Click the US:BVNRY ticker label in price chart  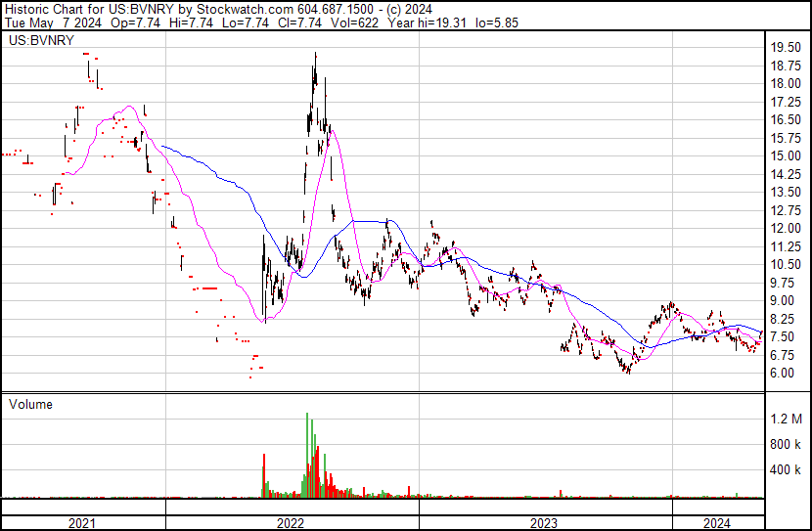pyautogui.click(x=34, y=43)
